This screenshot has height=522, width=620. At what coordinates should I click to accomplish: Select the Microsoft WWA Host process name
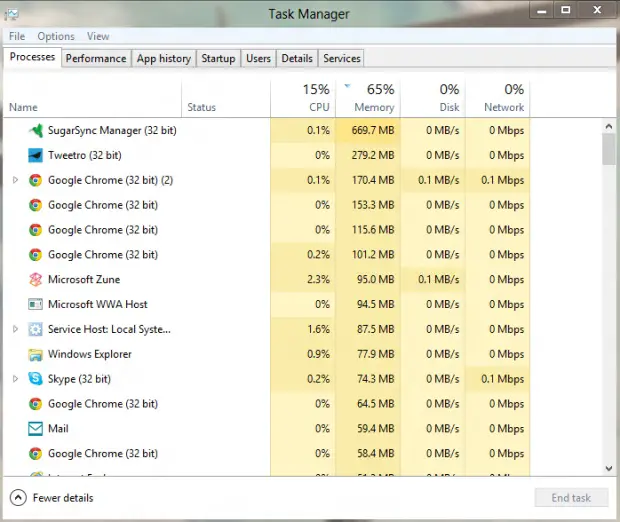[98, 304]
